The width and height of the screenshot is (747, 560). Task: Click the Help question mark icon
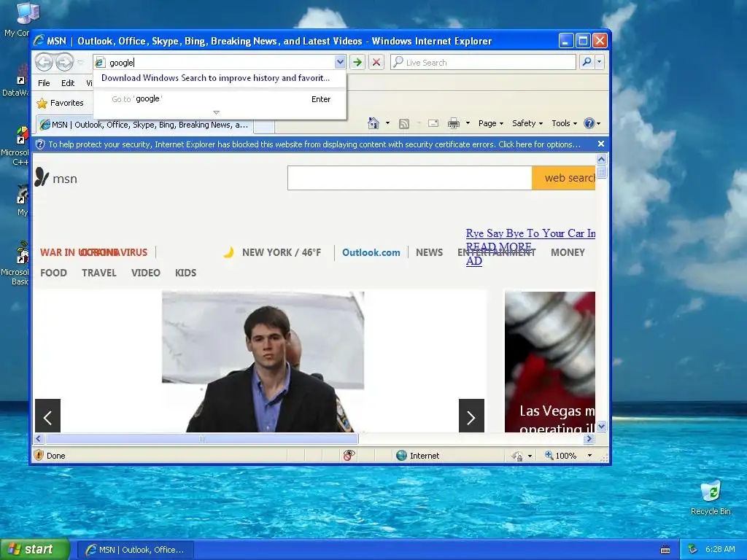tap(589, 123)
